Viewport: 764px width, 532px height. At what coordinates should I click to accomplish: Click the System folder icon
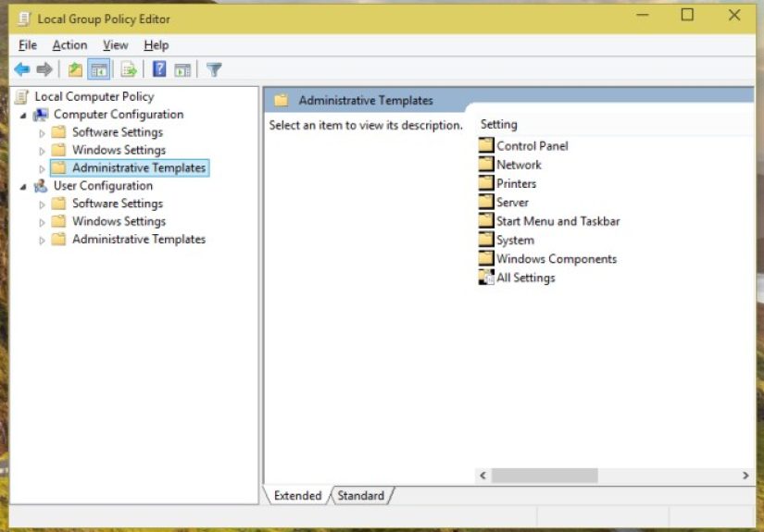[x=486, y=240]
